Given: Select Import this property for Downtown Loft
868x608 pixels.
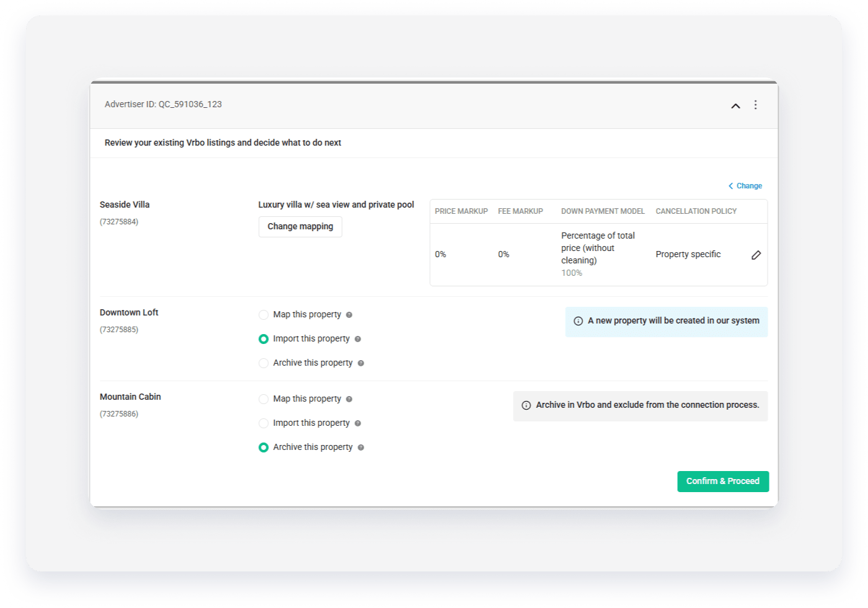Looking at the screenshot, I should 263,339.
